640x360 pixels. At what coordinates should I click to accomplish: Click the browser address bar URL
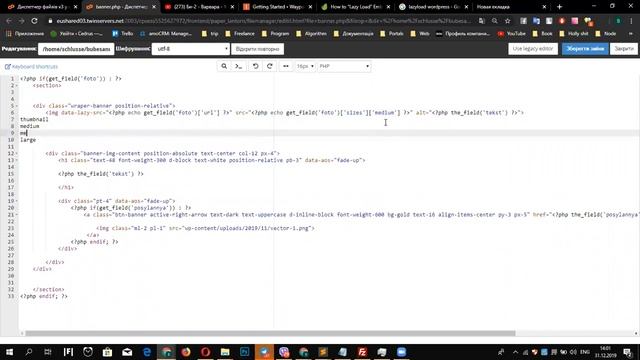click(261, 21)
